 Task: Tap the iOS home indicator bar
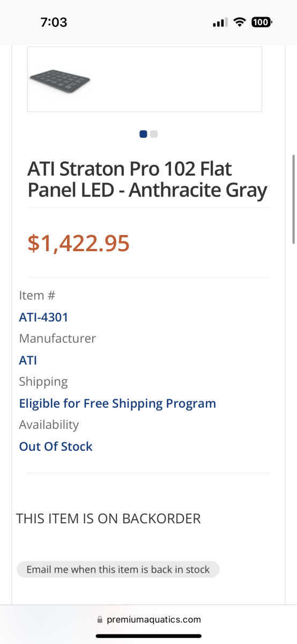[x=148, y=636]
